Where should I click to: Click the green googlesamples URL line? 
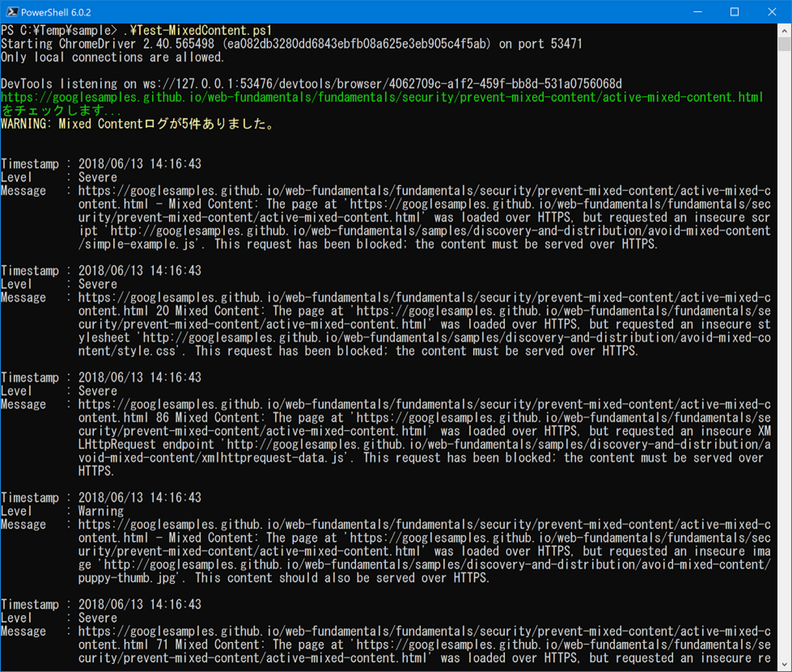[x=382, y=97]
